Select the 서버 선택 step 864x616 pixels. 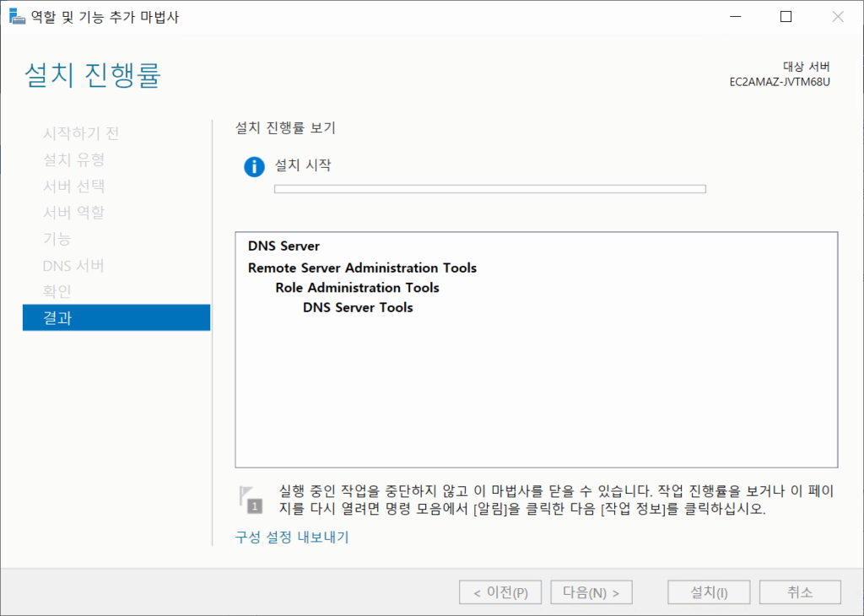74,186
